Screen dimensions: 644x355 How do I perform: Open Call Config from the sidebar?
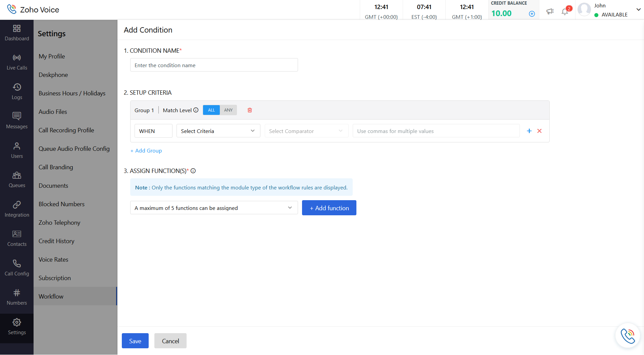pos(17,268)
